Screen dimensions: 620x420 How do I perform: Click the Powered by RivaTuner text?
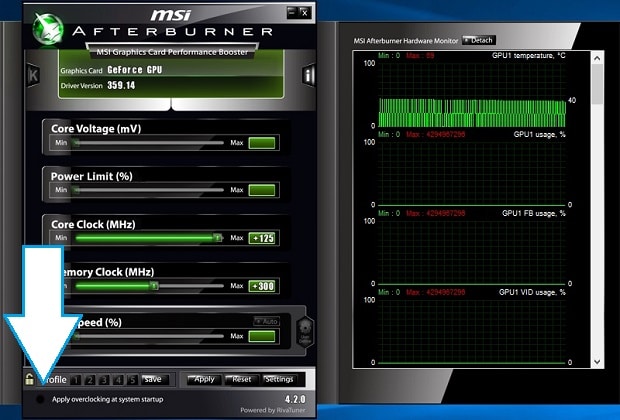[272, 410]
